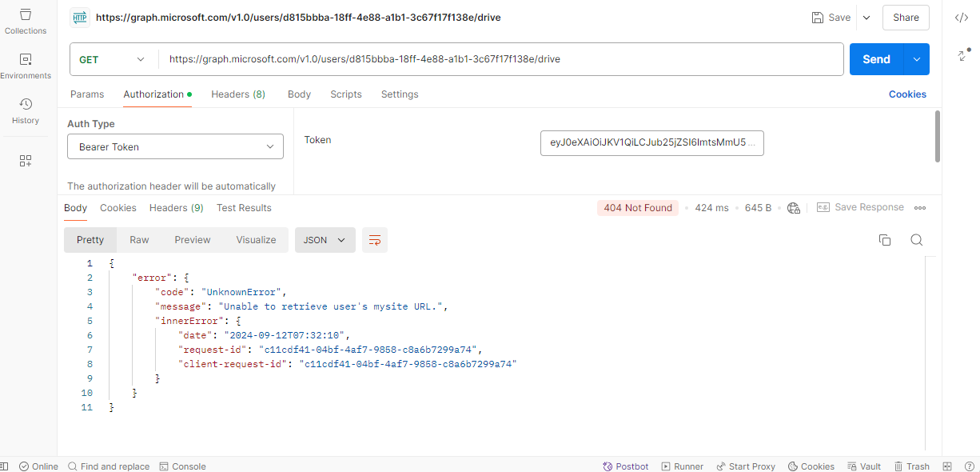
Task: Open the Runner
Action: (682, 466)
